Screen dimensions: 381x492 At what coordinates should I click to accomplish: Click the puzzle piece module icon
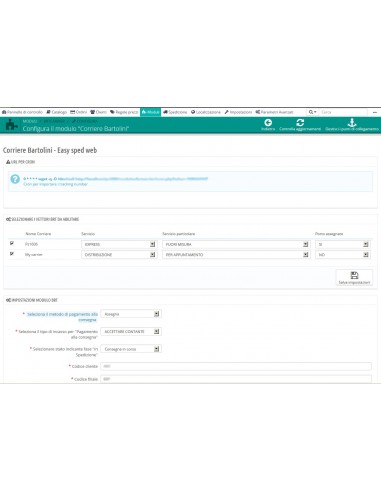[11, 126]
